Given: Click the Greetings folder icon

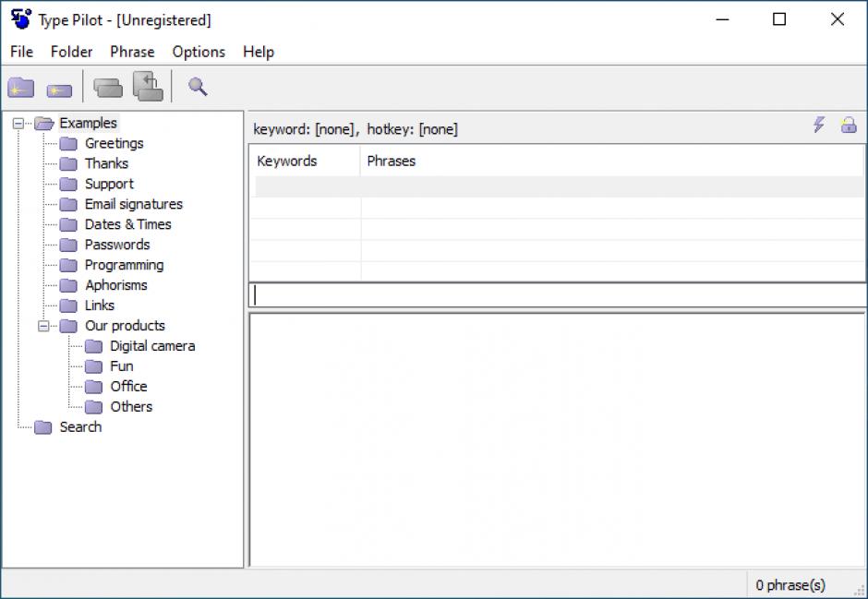Looking at the screenshot, I should [68, 144].
